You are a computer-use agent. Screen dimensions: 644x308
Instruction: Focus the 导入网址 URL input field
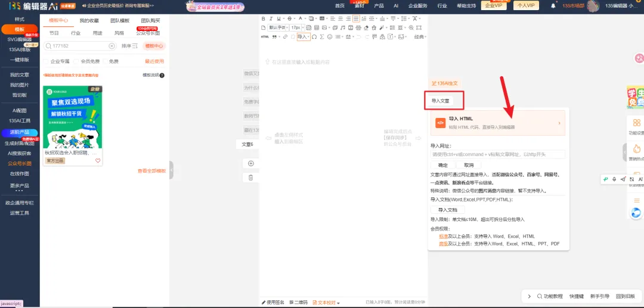[x=498, y=155]
